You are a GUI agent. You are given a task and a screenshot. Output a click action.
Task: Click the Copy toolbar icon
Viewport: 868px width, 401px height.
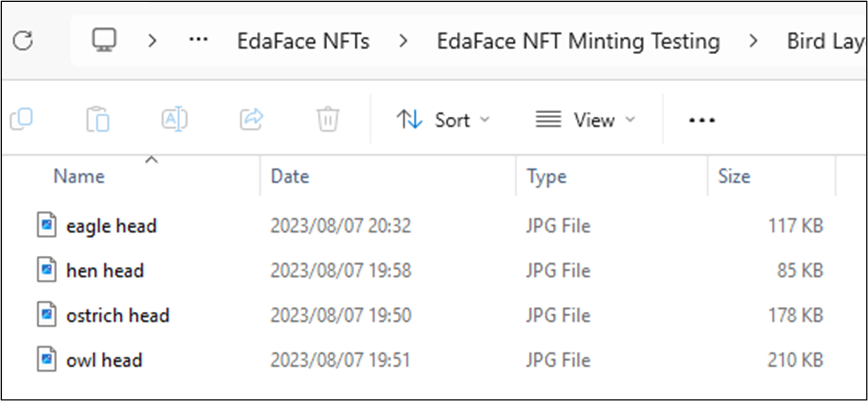point(22,120)
